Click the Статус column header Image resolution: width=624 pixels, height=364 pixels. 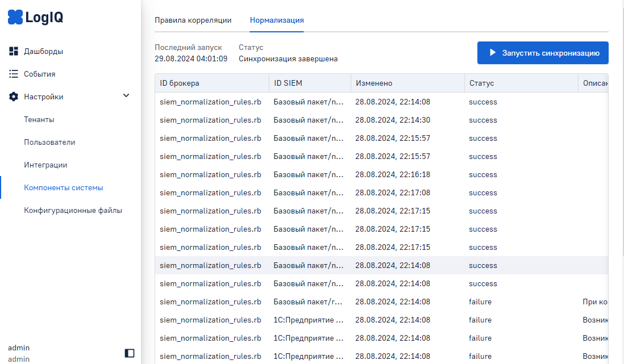[x=481, y=83]
